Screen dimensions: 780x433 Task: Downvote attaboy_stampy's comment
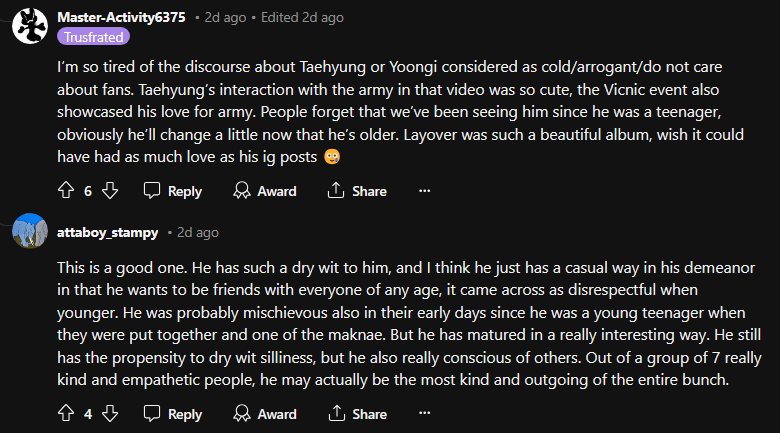(111, 413)
